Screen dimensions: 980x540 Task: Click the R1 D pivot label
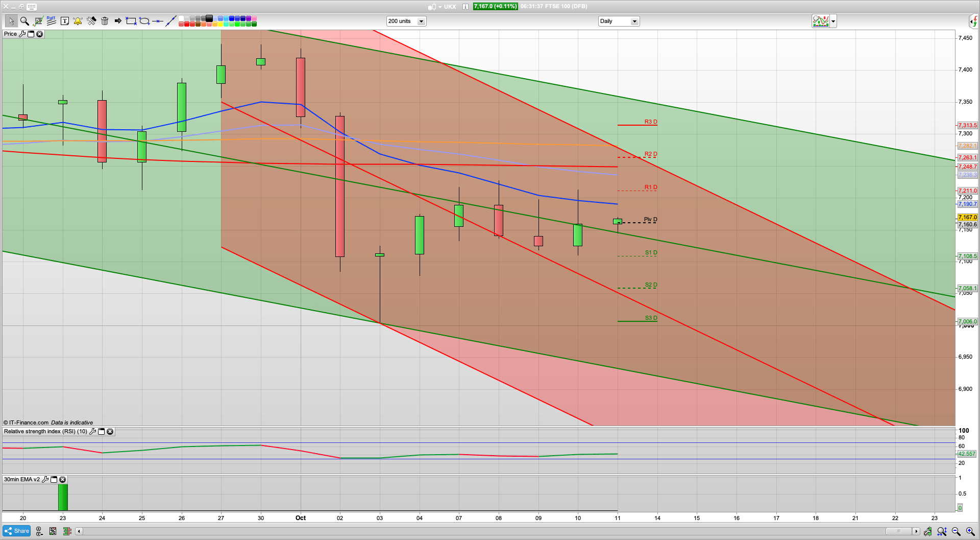(651, 187)
